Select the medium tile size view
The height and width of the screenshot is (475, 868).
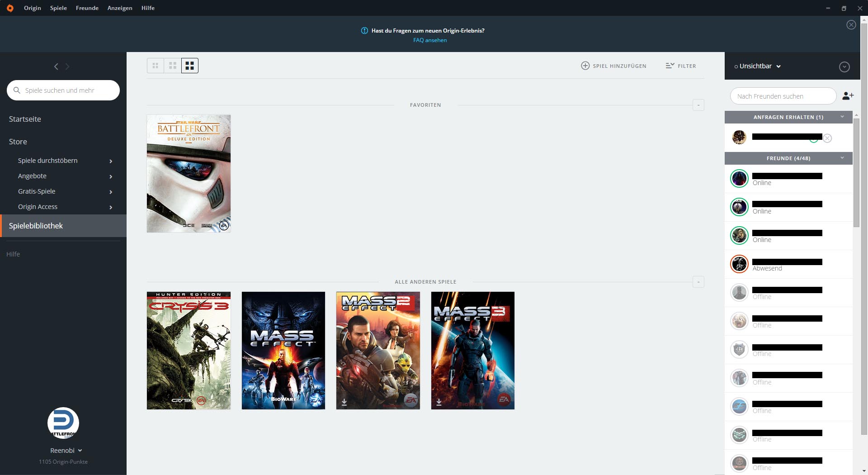click(x=173, y=66)
